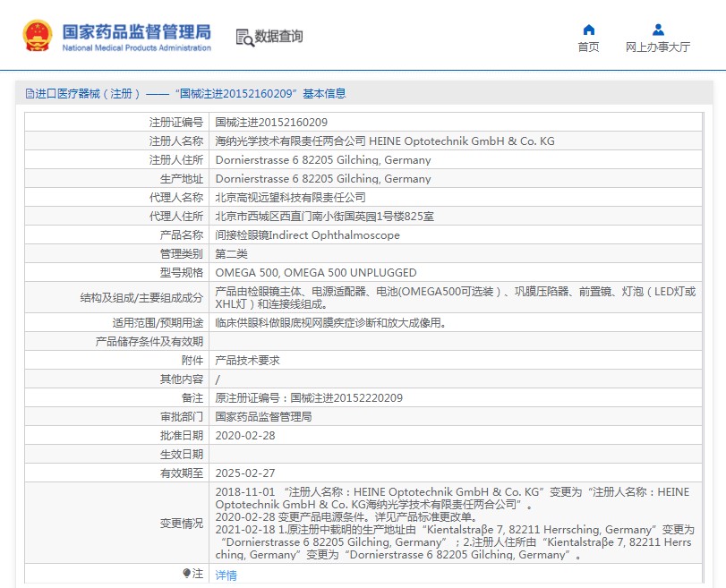The width and height of the screenshot is (726, 588).
Task: Click the national emblem logo
Action: point(37,35)
